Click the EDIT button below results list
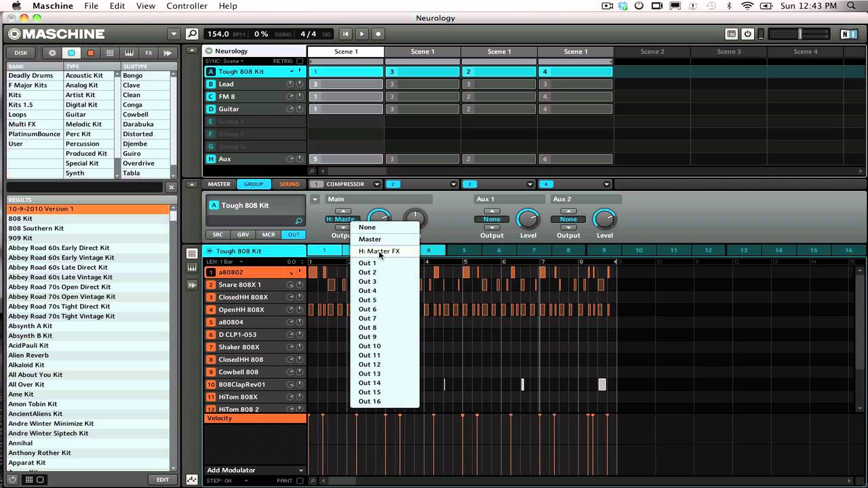This screenshot has height=488, width=868. [x=163, y=479]
